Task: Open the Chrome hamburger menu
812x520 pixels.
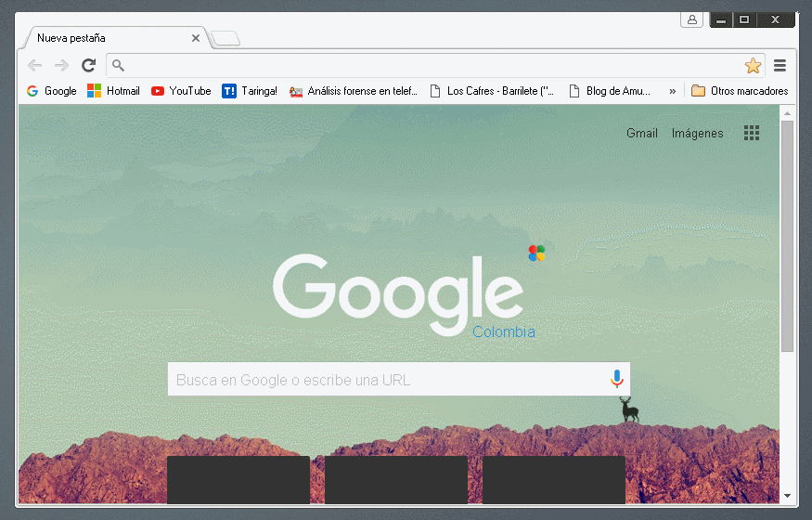Action: (x=780, y=65)
